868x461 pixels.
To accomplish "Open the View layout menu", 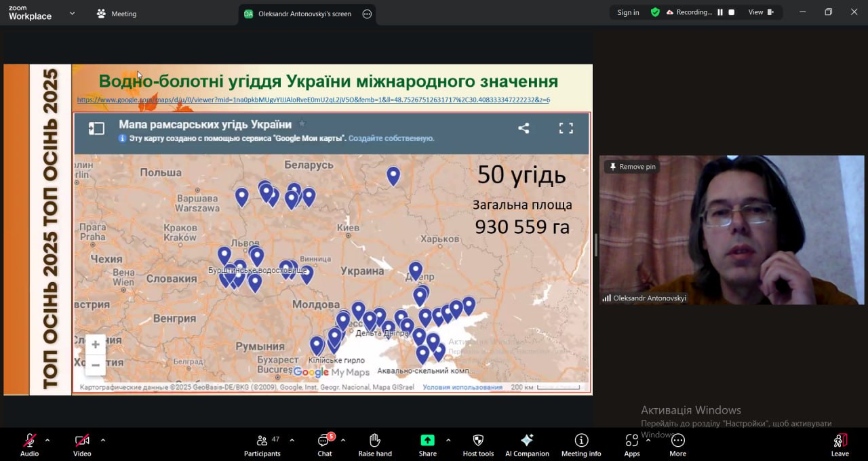I will (761, 12).
